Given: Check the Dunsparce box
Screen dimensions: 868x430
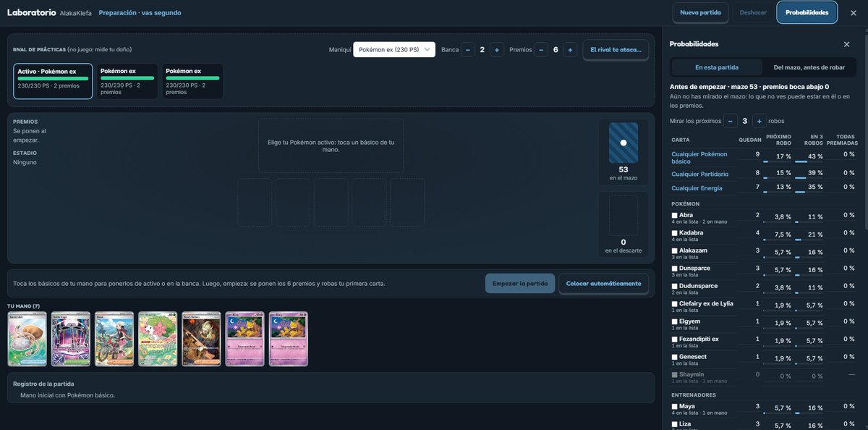Looking at the screenshot, I should [x=675, y=269].
